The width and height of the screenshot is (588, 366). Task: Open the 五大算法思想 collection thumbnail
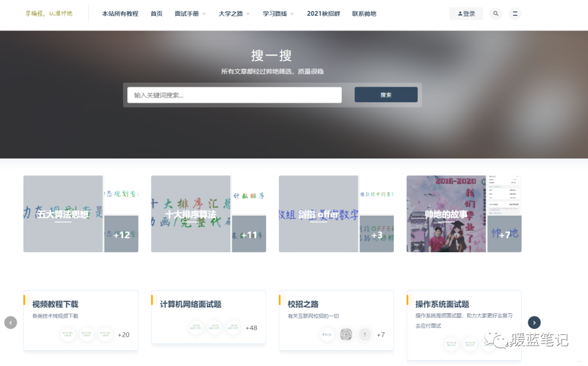point(63,213)
